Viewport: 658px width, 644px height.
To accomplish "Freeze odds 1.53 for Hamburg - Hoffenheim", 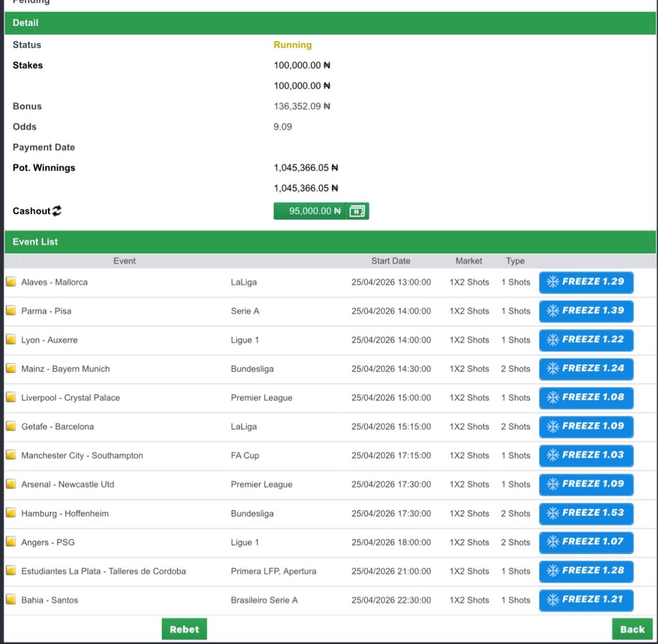I will (x=586, y=514).
